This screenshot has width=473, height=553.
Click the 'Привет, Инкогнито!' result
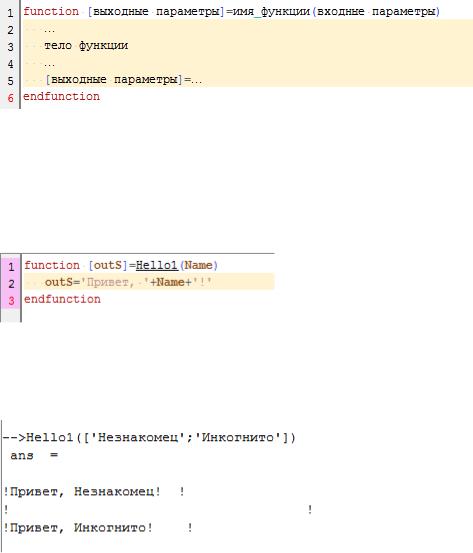(81, 528)
